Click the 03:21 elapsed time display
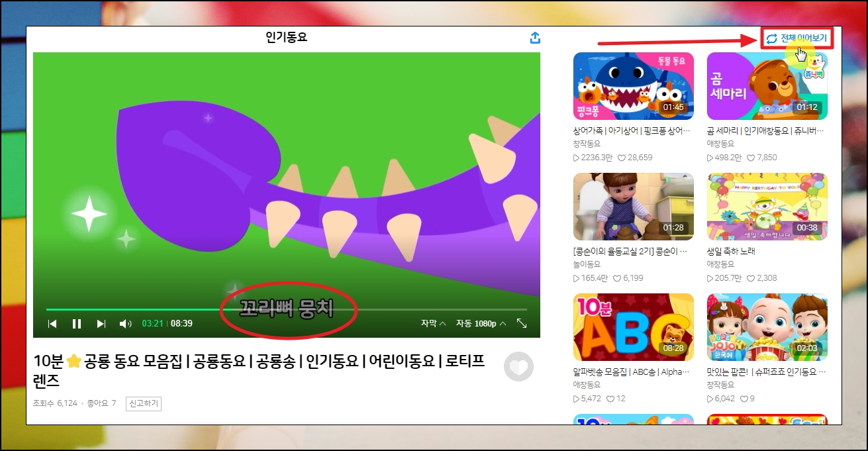Viewport: 868px width, 451px height. tap(152, 324)
